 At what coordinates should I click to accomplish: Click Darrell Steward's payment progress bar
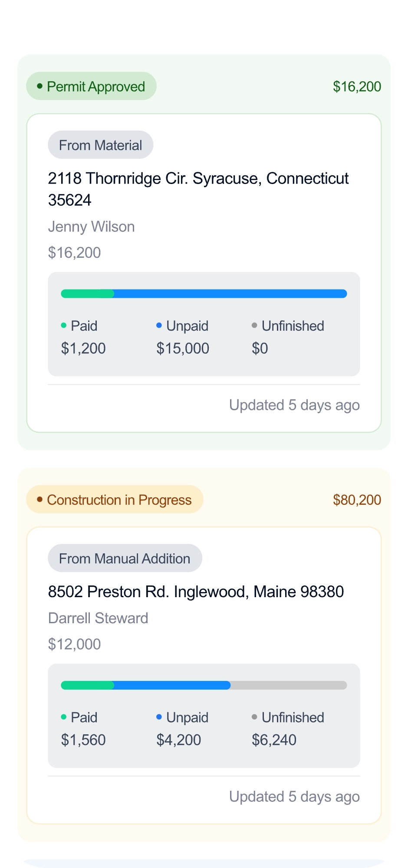tap(204, 685)
